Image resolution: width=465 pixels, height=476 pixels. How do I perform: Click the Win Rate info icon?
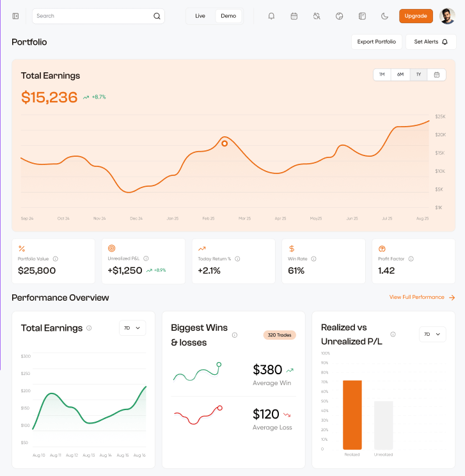[x=313, y=259]
